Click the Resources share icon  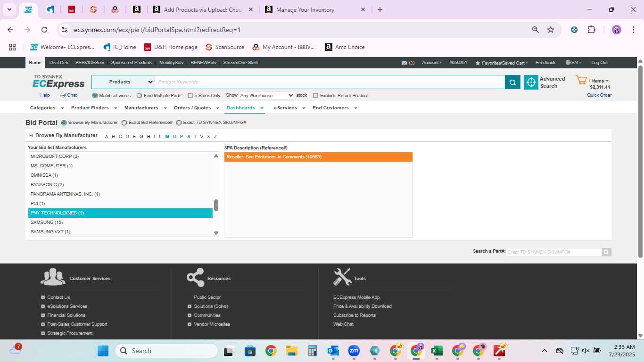(x=195, y=277)
